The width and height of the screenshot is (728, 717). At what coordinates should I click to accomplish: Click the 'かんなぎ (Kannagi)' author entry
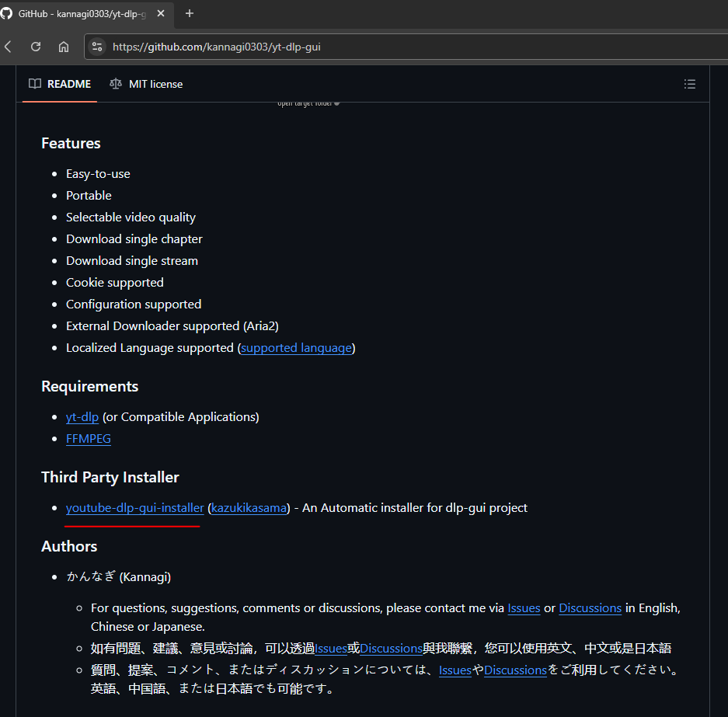click(x=118, y=577)
